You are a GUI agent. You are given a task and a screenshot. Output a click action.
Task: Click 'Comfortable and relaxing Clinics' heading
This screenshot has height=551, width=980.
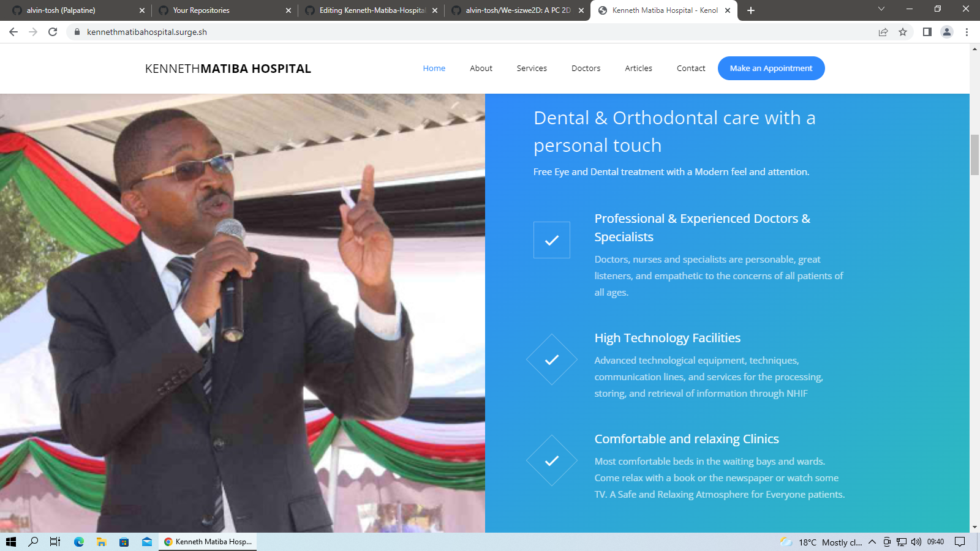pyautogui.click(x=687, y=439)
